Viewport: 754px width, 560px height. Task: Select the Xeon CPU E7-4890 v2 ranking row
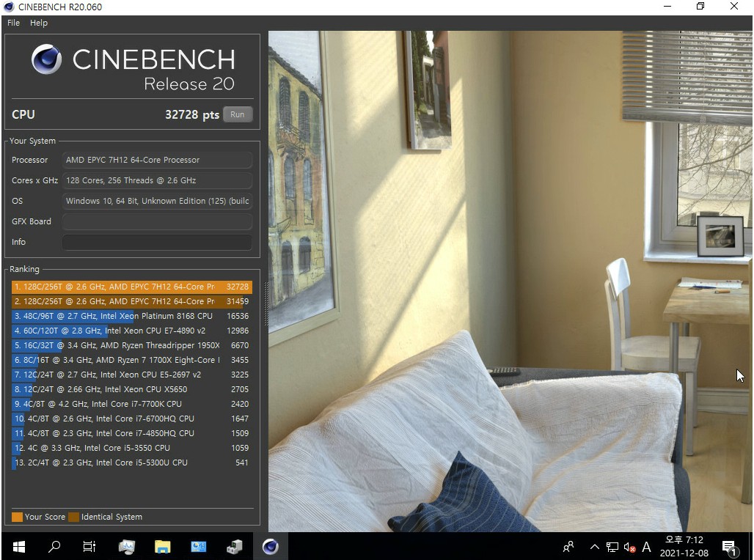[132, 331]
